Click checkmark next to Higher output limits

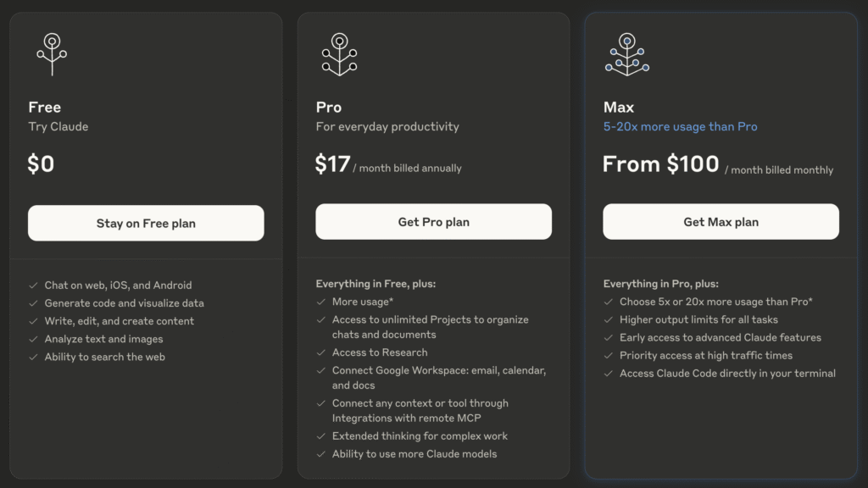click(x=608, y=319)
